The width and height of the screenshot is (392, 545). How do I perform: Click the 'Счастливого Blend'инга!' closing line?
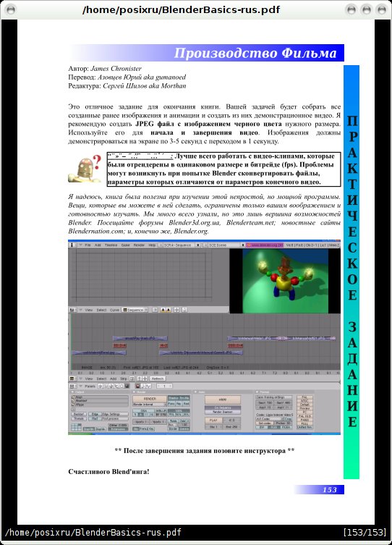(108, 472)
